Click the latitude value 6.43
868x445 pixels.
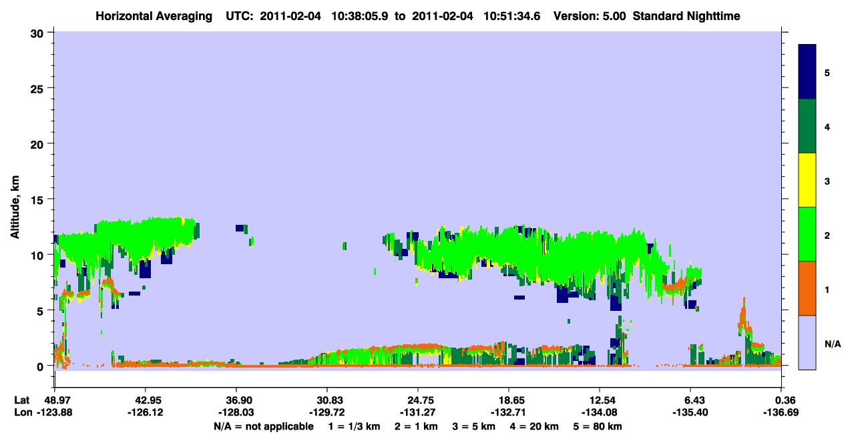(x=692, y=400)
